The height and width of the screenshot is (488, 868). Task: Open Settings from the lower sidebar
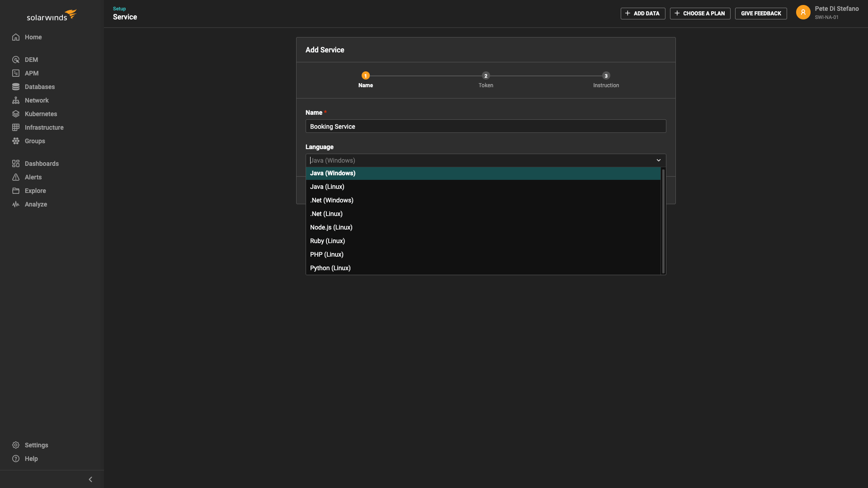coord(16,445)
